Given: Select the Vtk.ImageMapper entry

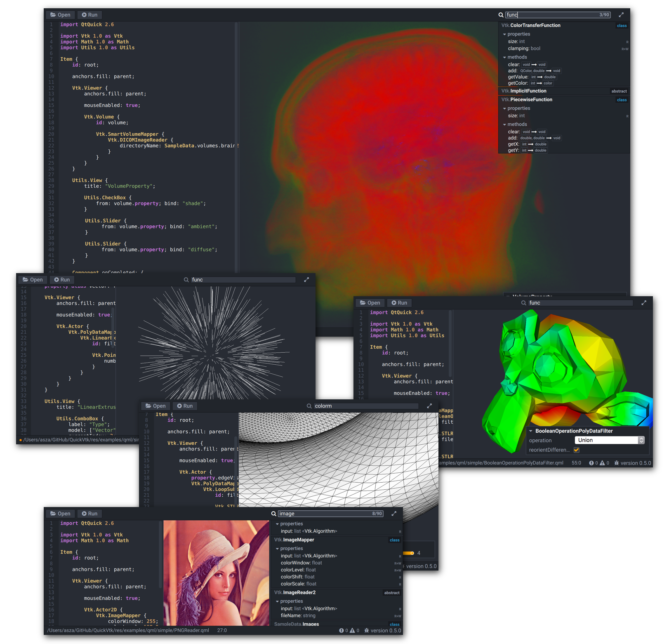Looking at the screenshot, I should 337,540.
